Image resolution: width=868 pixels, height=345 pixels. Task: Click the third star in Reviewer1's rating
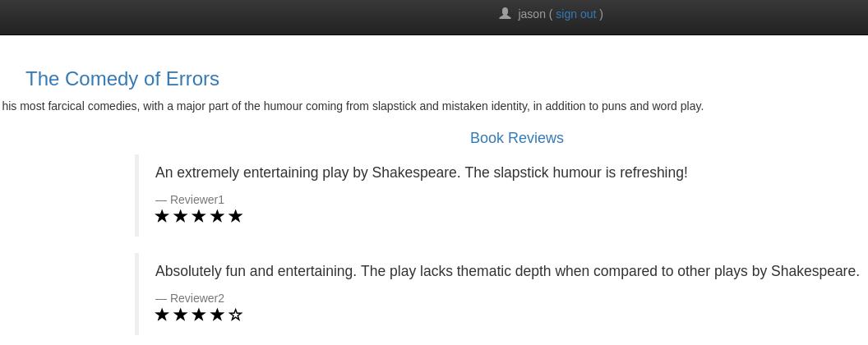(199, 216)
